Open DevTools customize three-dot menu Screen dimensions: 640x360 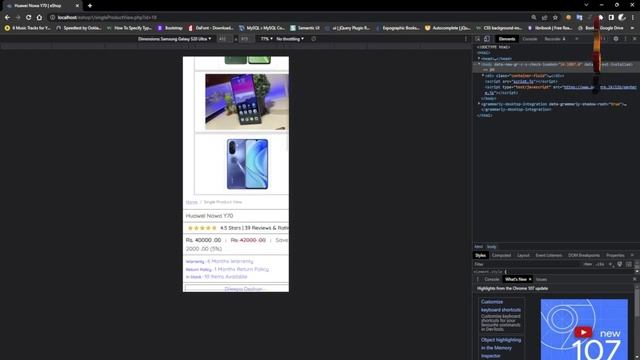click(x=625, y=39)
